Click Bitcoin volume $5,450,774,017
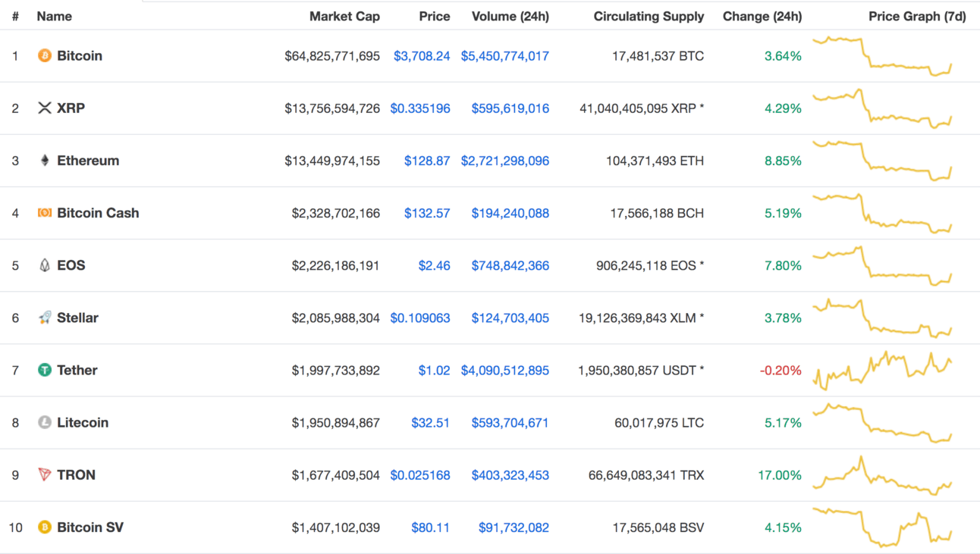The width and height of the screenshot is (980, 554). click(505, 56)
